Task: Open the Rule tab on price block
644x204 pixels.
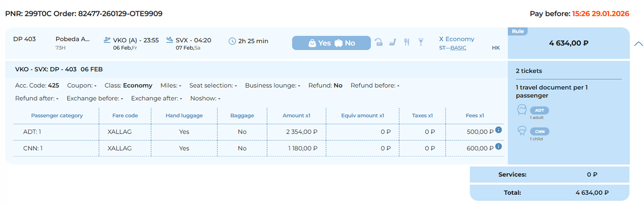Action: [x=518, y=31]
